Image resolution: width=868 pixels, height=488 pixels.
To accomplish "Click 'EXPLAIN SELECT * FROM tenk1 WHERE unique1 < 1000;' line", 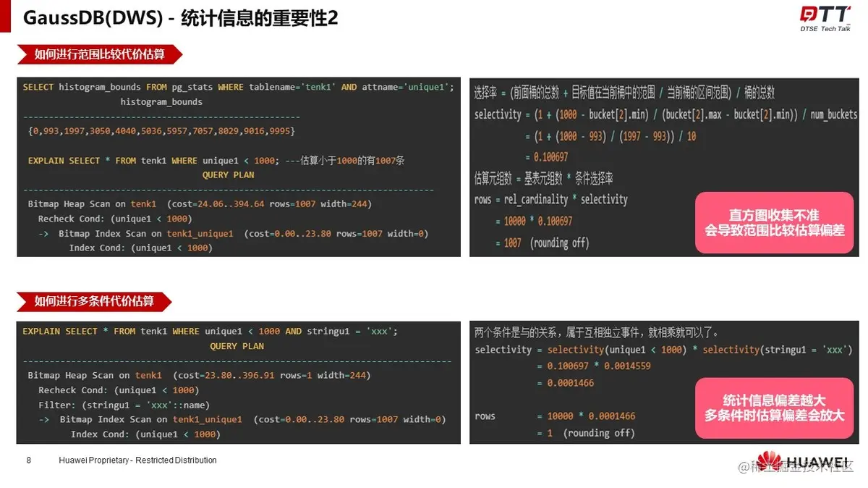I will [153, 161].
